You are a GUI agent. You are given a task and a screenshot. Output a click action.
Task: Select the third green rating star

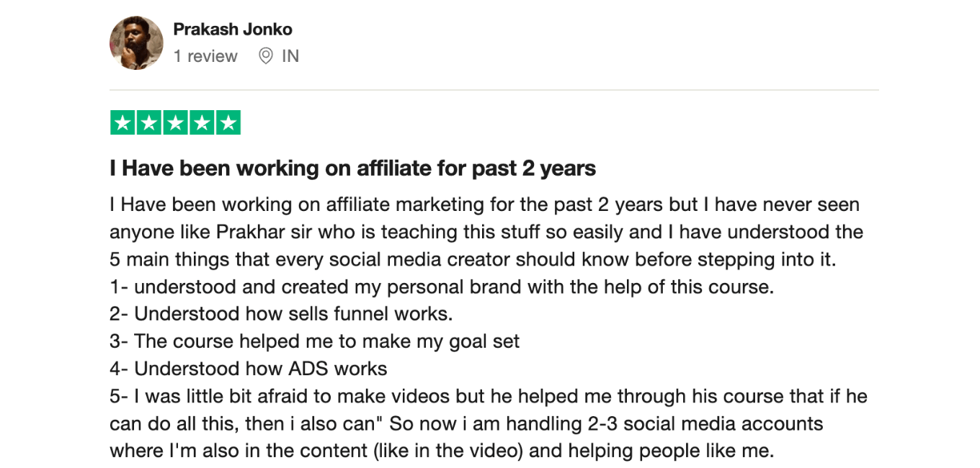tap(175, 123)
